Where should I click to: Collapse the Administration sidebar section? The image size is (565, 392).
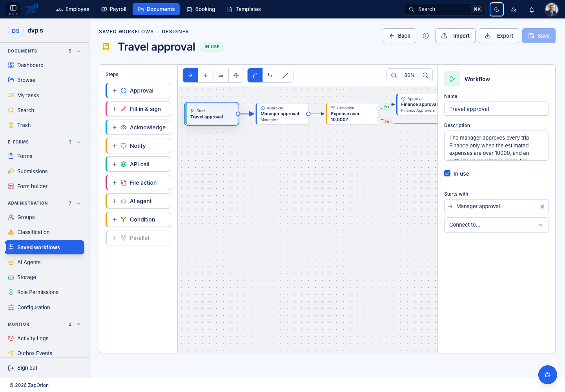78,203
